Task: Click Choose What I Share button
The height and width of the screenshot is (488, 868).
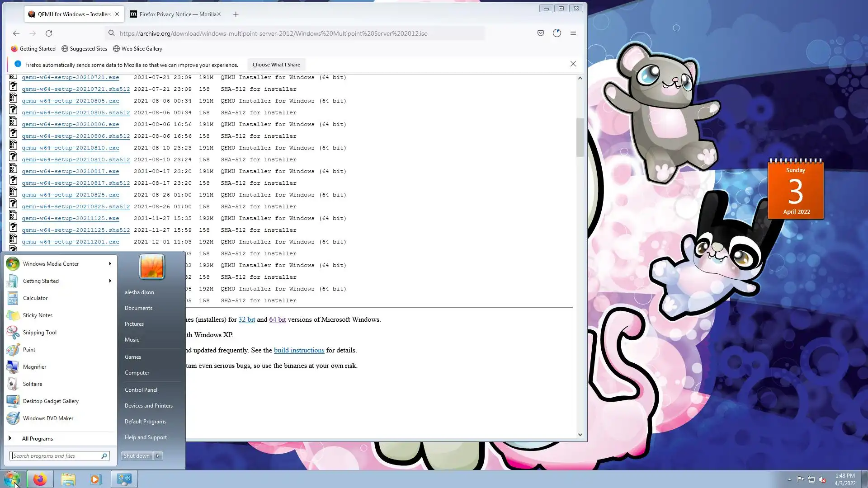Action: (276, 65)
